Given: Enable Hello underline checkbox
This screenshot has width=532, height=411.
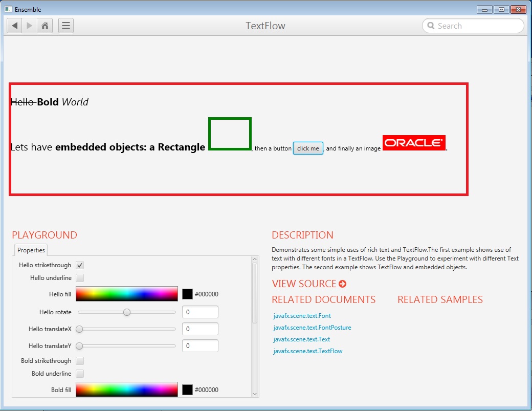Looking at the screenshot, I should [80, 278].
